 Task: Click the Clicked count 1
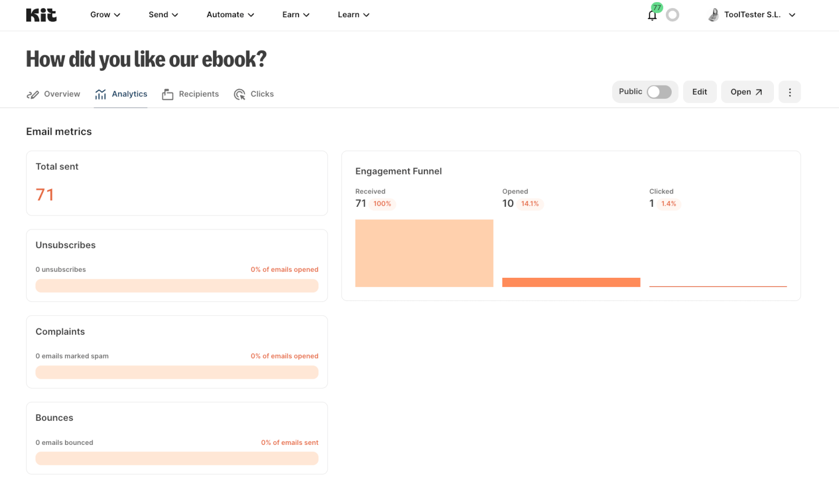pyautogui.click(x=652, y=204)
